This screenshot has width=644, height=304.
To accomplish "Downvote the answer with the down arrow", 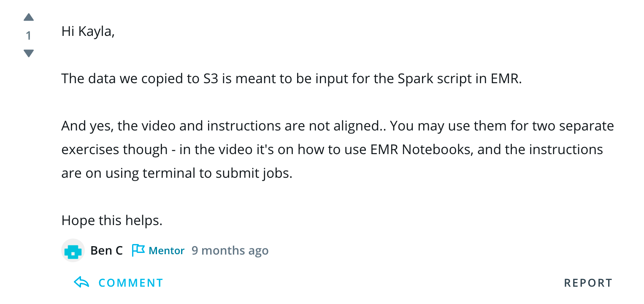I will click(x=29, y=53).
